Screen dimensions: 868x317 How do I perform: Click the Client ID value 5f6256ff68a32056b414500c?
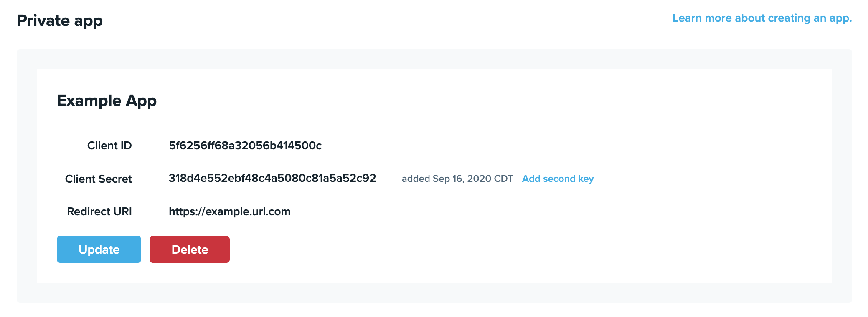pyautogui.click(x=245, y=146)
